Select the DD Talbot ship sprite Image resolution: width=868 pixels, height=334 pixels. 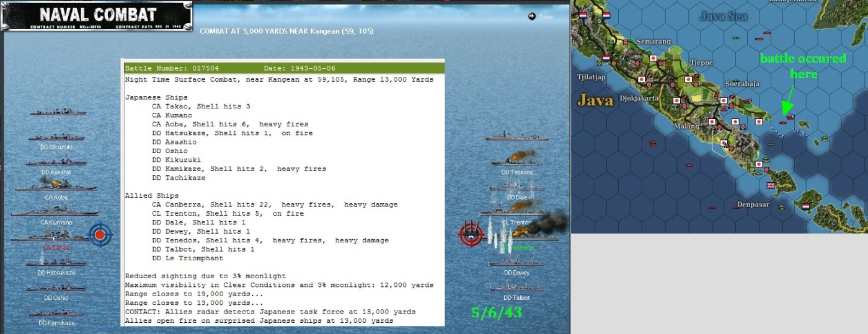click(x=517, y=287)
